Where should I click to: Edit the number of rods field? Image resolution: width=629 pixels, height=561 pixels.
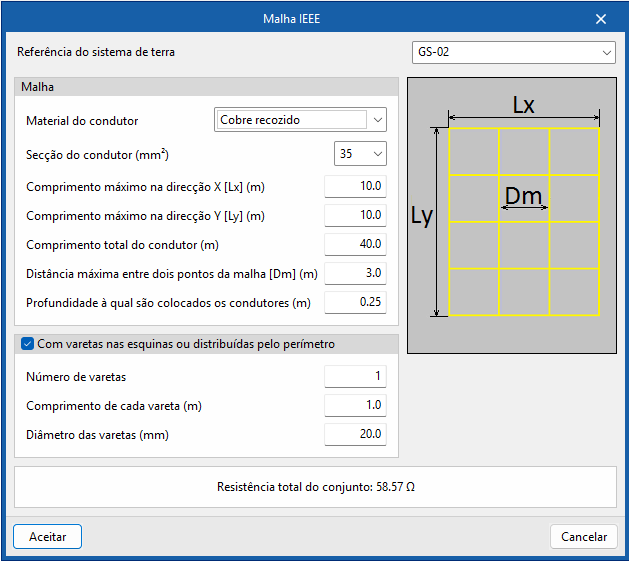tap(355, 376)
